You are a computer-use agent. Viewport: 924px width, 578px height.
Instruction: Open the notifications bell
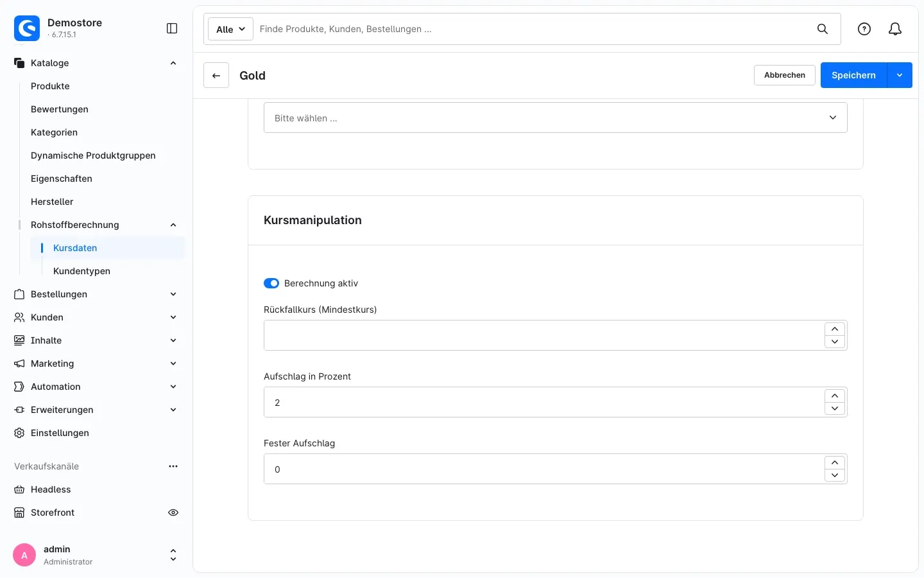pos(895,29)
